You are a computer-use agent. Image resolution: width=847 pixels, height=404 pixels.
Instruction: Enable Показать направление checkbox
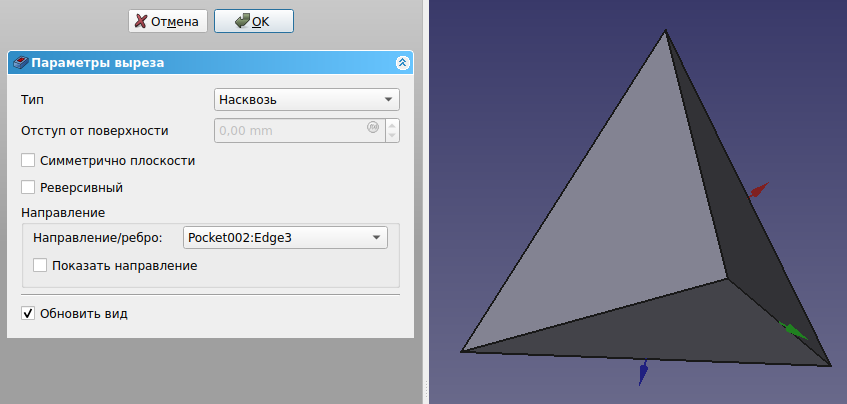(x=40, y=265)
